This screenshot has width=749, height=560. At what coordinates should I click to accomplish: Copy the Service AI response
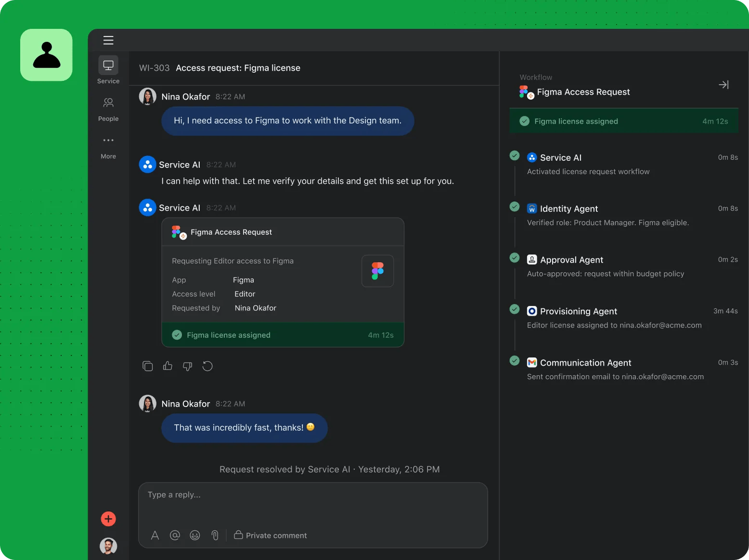(148, 366)
